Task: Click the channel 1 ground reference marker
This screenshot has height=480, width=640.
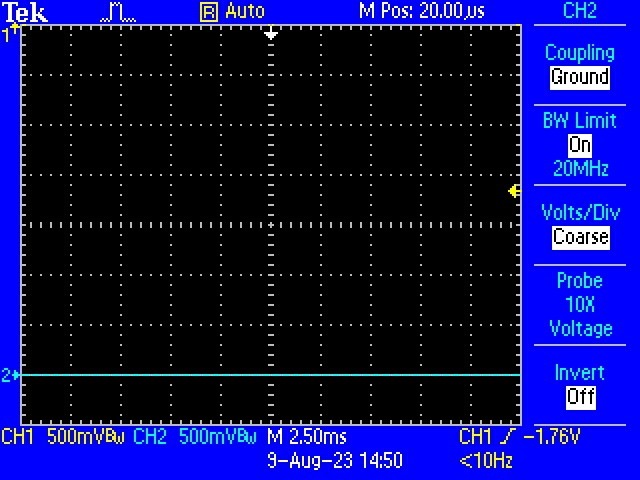Action: pyautogui.click(x=10, y=33)
